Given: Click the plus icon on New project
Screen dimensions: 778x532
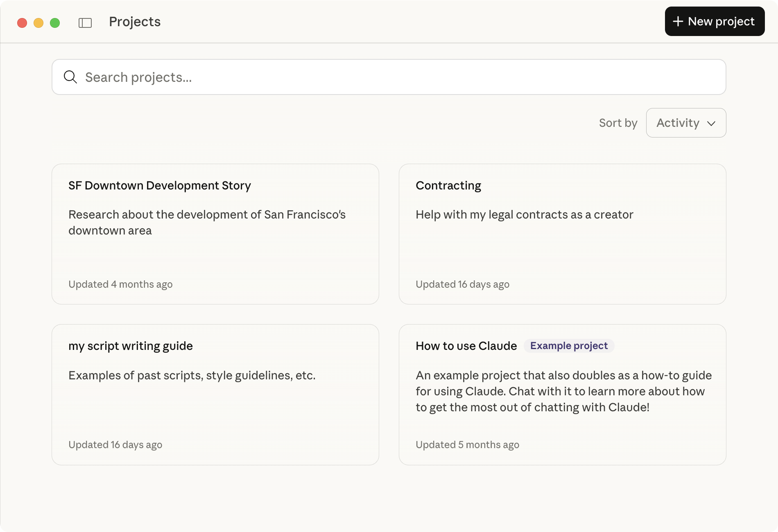Looking at the screenshot, I should click(678, 21).
